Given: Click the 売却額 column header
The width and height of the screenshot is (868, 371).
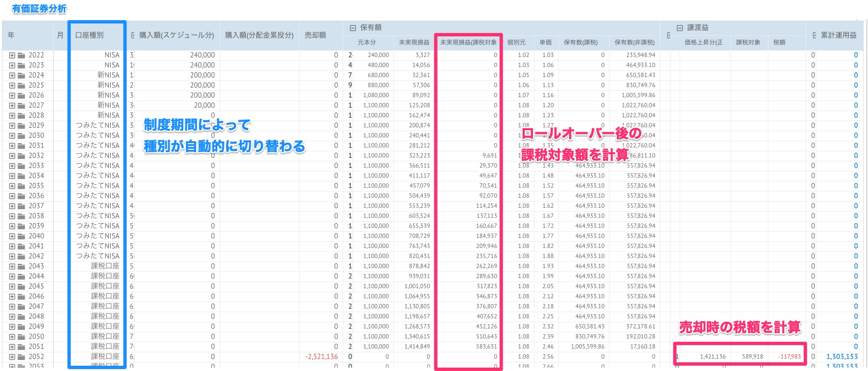Looking at the screenshot, I should point(315,35).
